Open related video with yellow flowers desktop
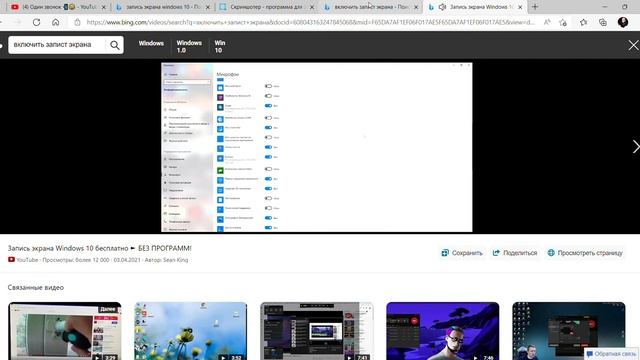The height and width of the screenshot is (360, 640). click(191, 331)
